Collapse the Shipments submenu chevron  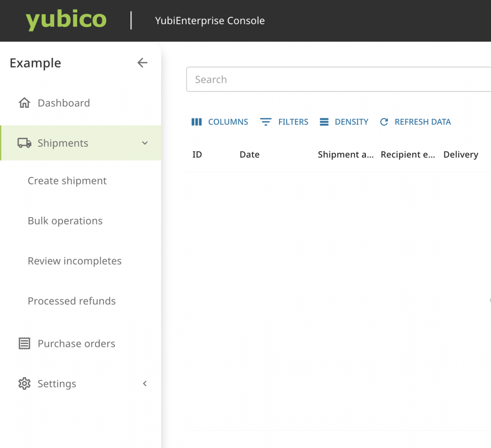145,143
